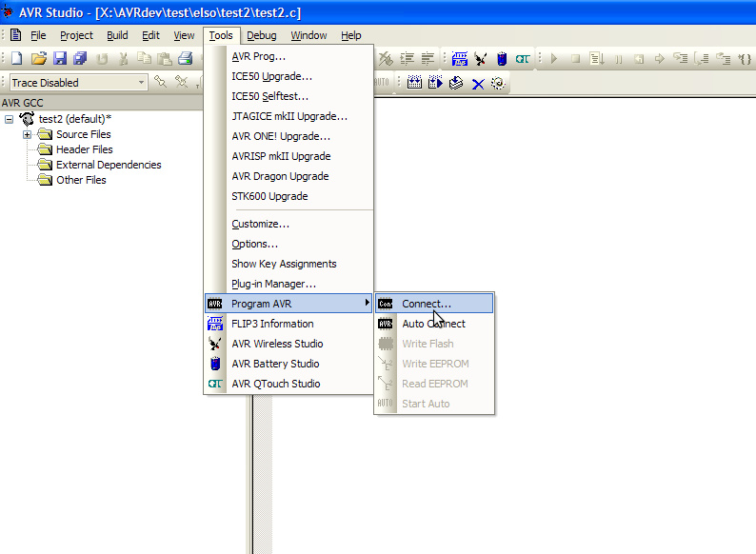The height and width of the screenshot is (554, 756).
Task: Open the File menu
Action: click(x=38, y=35)
